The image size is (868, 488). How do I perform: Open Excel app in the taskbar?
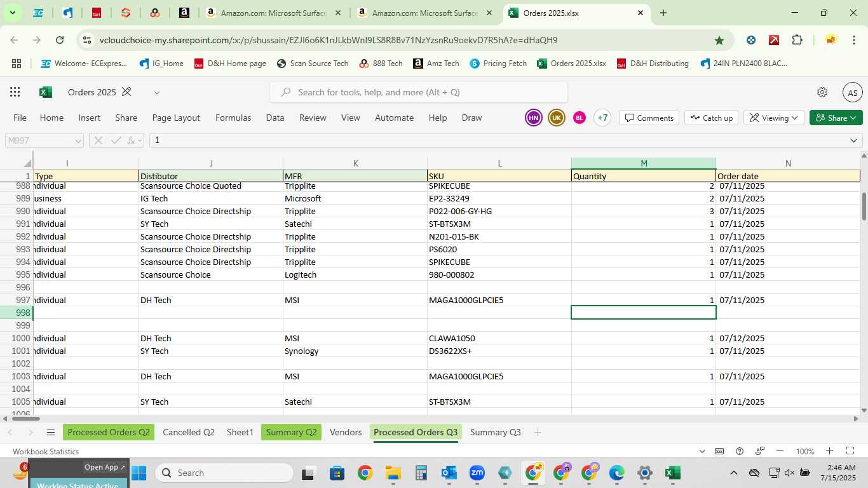tap(672, 473)
